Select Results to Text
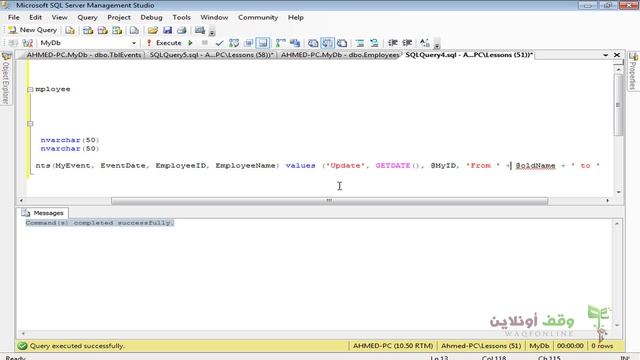640x360 pixels. click(313, 43)
